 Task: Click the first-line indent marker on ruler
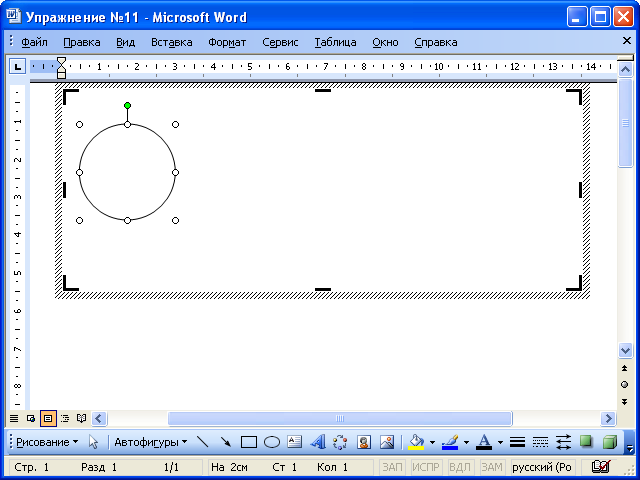[61, 60]
